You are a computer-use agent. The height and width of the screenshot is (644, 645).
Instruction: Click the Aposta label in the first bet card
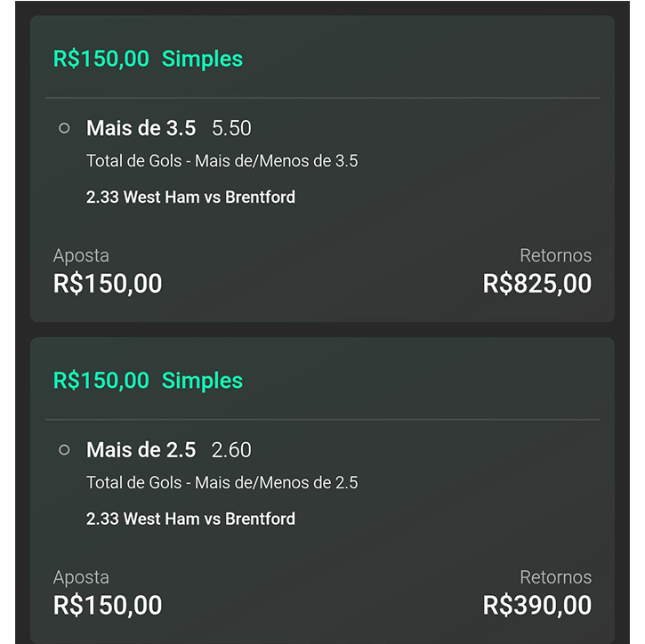[x=81, y=255]
